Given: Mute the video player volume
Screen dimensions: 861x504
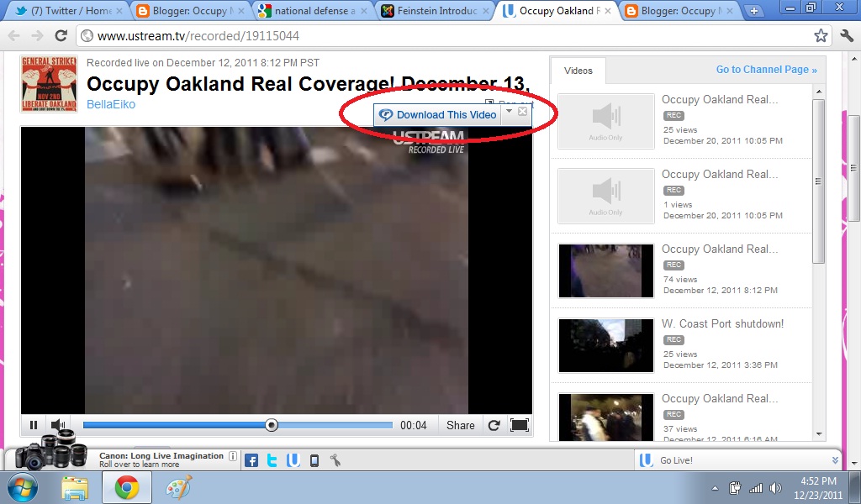Looking at the screenshot, I should point(58,425).
